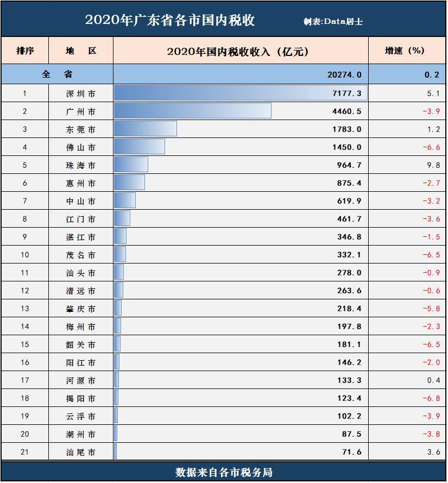Click the city name 阳江市
The height and width of the screenshot is (483, 448).
(x=81, y=362)
